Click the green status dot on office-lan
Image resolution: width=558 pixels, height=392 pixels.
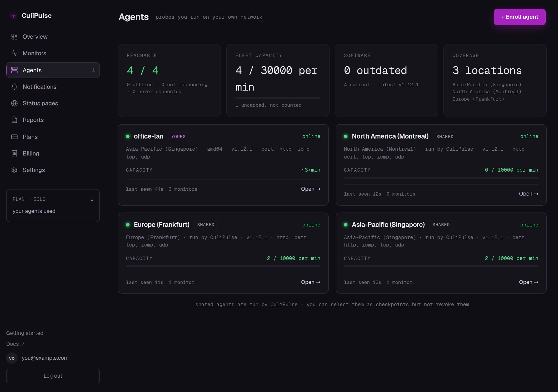128,136
